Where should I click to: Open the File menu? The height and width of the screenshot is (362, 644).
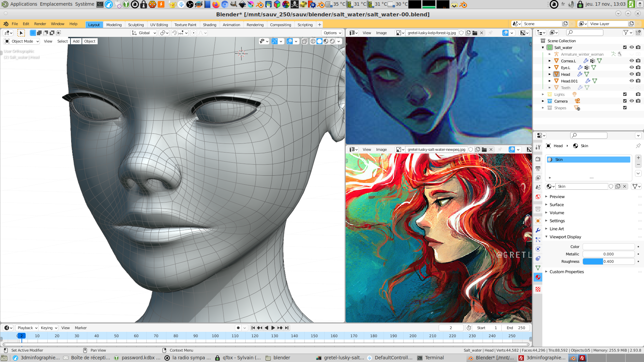[15, 24]
